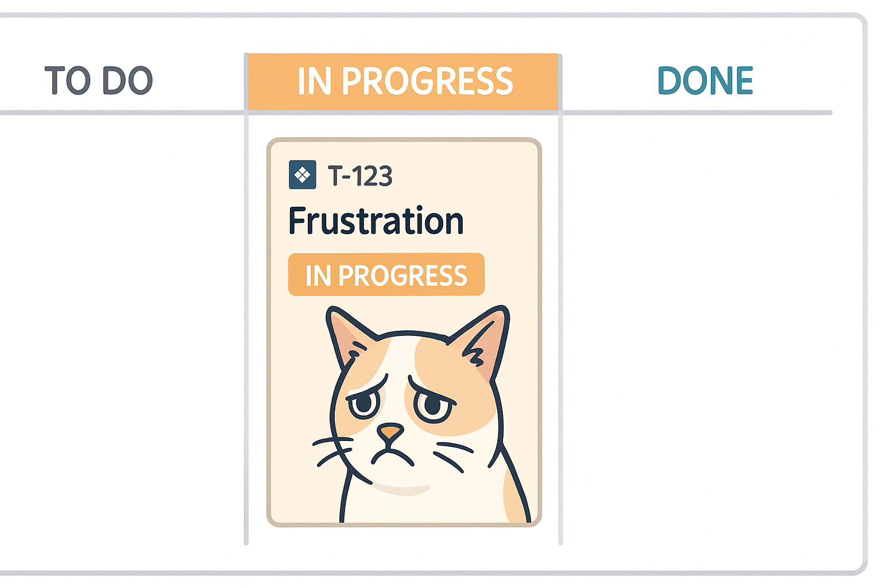Click the diamond issue-type icon on the card
Screen dimensions: 882x588
coord(302,175)
